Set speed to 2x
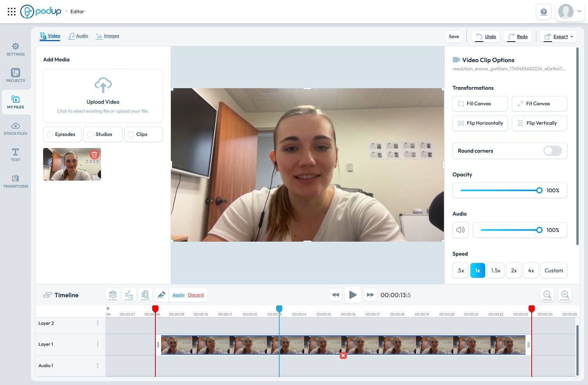 click(514, 270)
